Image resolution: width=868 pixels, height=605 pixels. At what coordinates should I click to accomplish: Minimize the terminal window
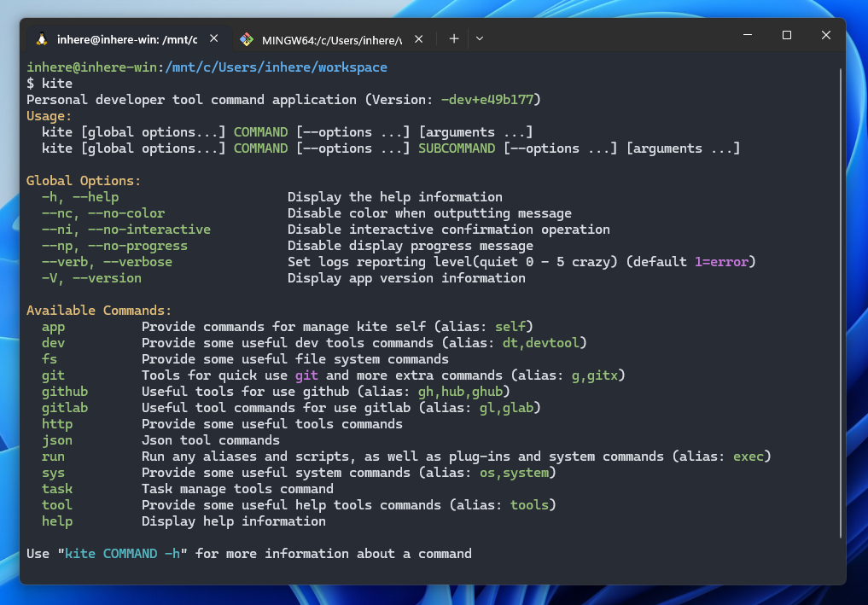tap(748, 35)
